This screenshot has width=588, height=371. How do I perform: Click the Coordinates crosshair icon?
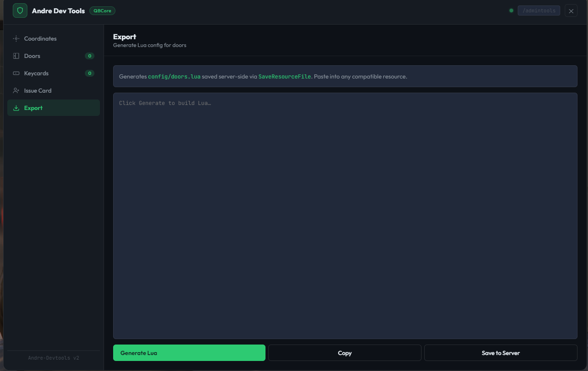click(x=16, y=39)
